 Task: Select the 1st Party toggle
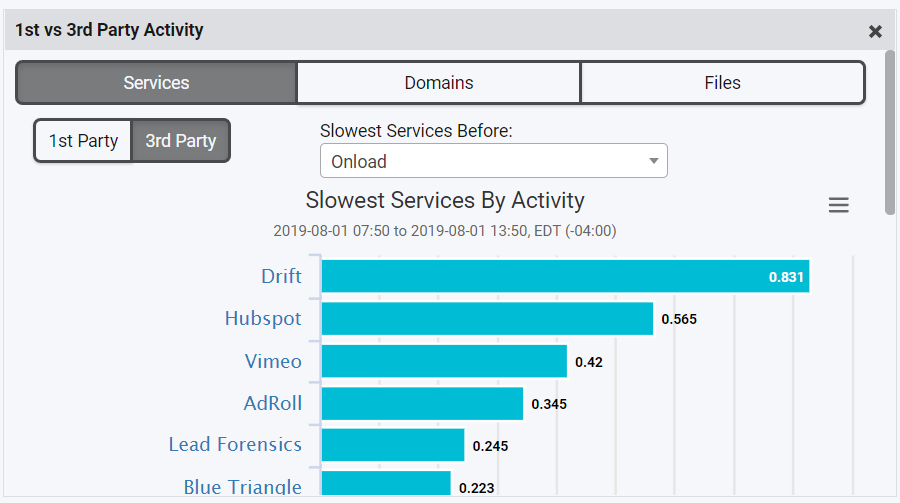click(83, 141)
